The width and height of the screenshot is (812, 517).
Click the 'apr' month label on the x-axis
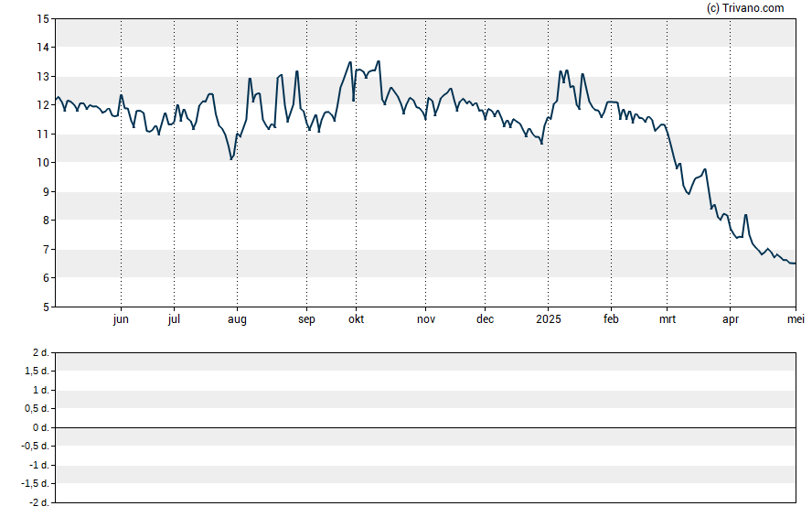click(731, 319)
